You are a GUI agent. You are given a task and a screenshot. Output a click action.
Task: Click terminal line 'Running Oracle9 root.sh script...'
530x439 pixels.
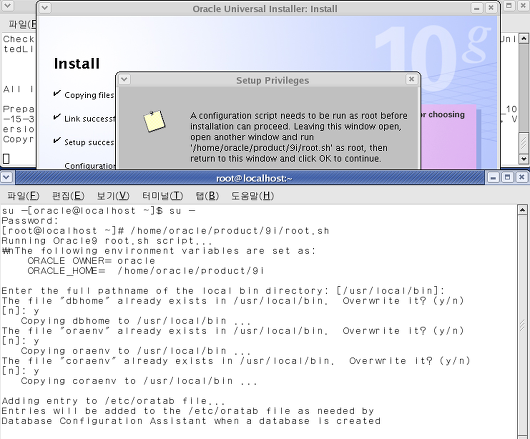click(x=107, y=241)
